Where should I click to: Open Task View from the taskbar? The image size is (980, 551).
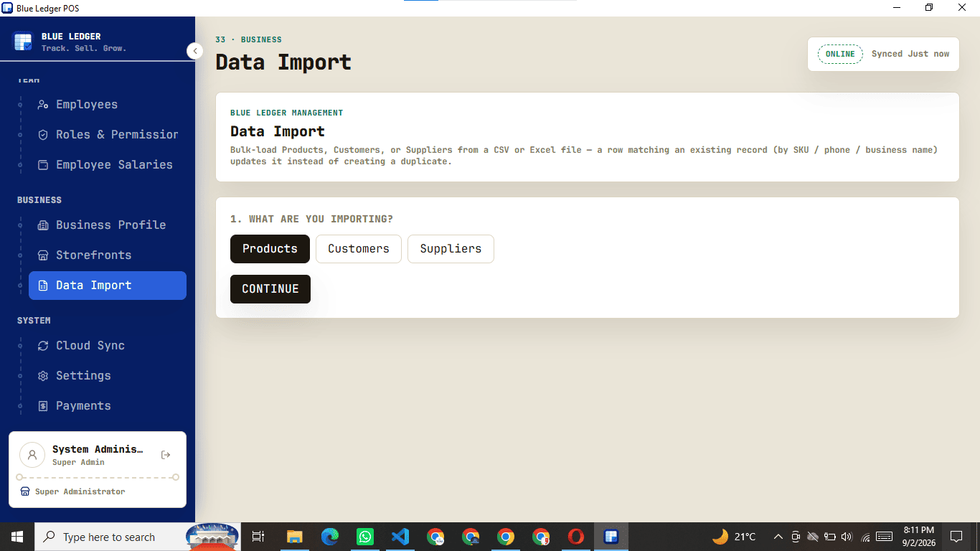point(258,537)
